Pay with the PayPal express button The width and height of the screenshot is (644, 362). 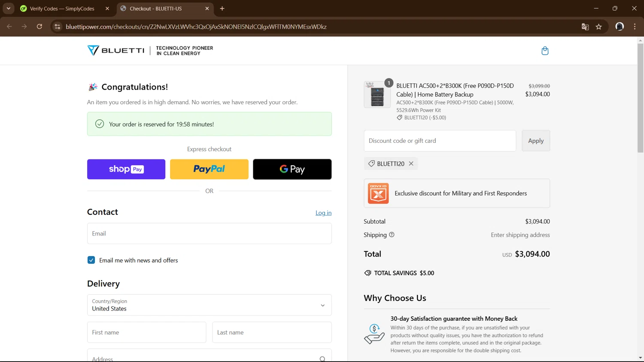coord(209,169)
